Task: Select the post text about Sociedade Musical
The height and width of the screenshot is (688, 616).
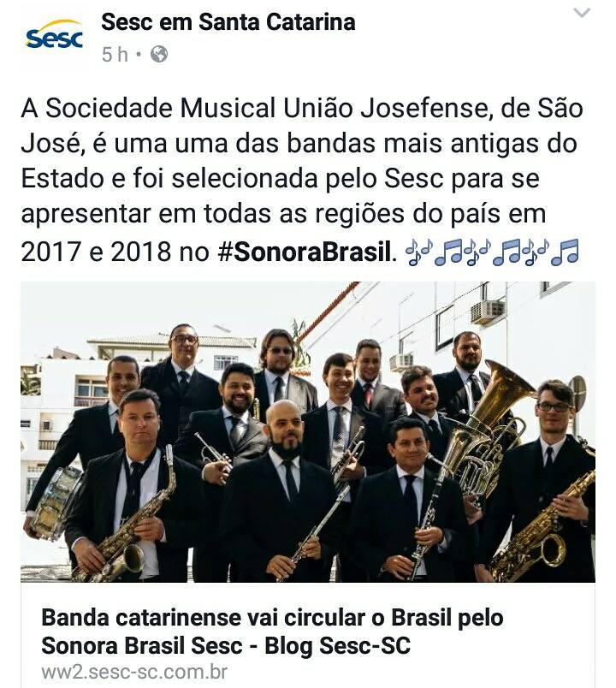Action: [x=302, y=180]
